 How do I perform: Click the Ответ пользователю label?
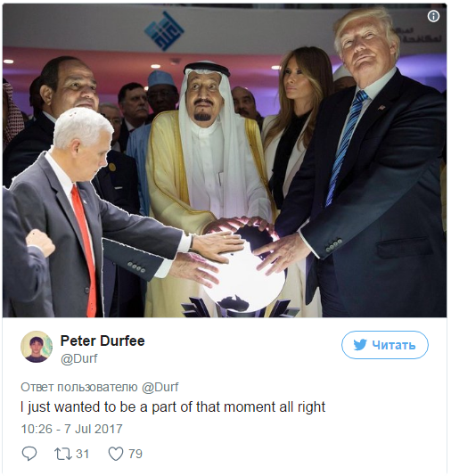tap(79, 388)
